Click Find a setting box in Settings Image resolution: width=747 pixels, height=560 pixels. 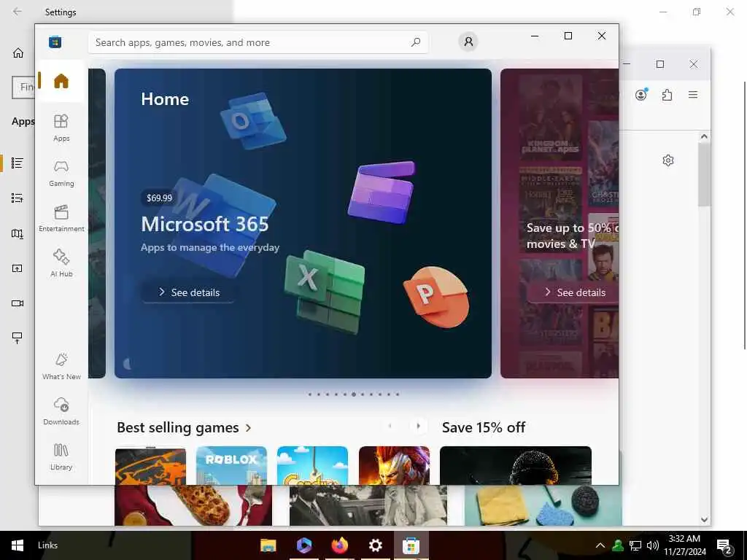[23, 87]
